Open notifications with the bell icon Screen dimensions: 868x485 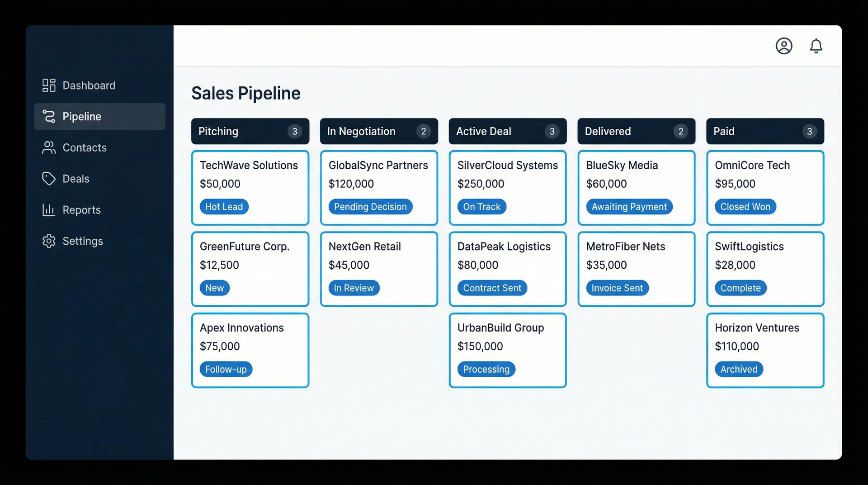point(816,46)
